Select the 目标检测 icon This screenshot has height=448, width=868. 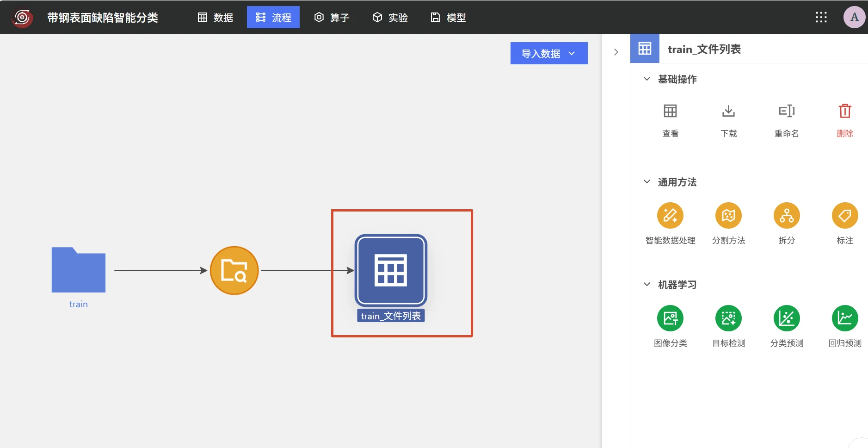pos(728,318)
